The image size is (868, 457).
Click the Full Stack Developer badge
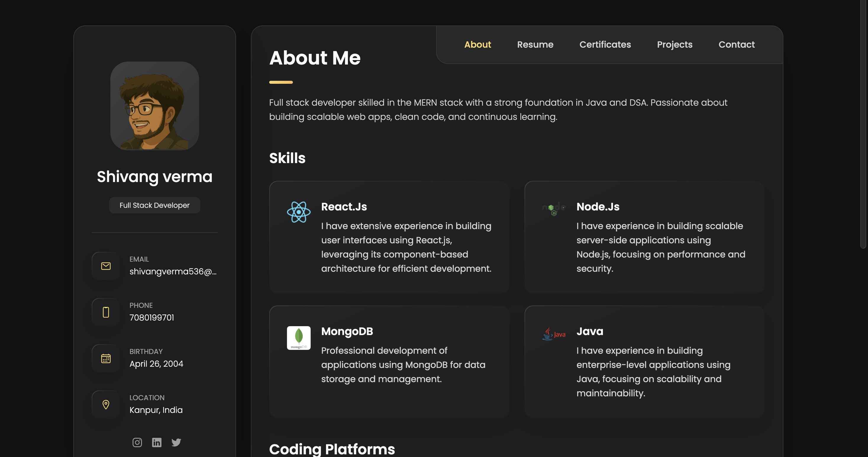[x=155, y=205]
